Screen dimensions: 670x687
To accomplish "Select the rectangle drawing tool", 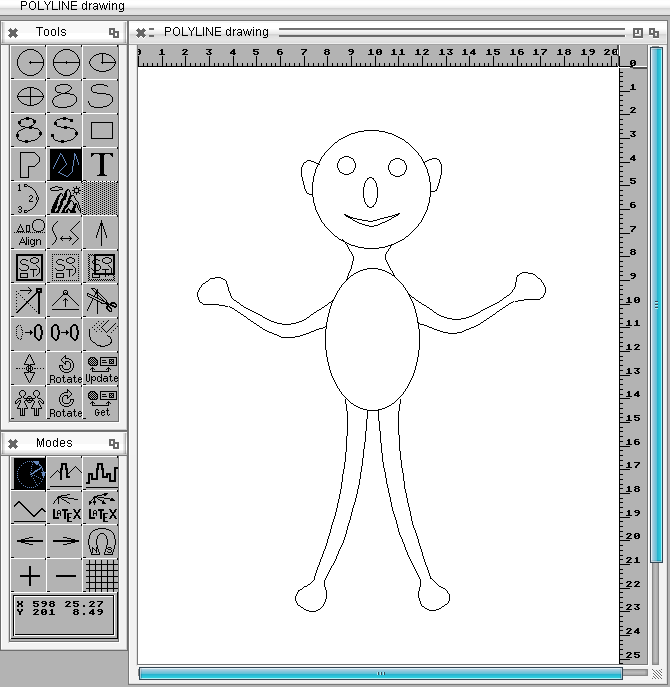I will pyautogui.click(x=101, y=130).
